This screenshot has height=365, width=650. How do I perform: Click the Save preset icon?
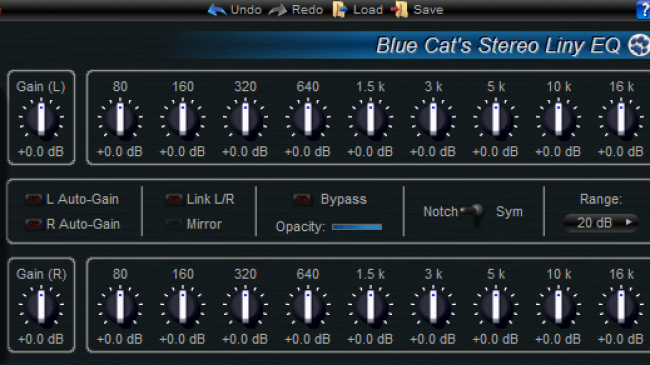pyautogui.click(x=400, y=10)
